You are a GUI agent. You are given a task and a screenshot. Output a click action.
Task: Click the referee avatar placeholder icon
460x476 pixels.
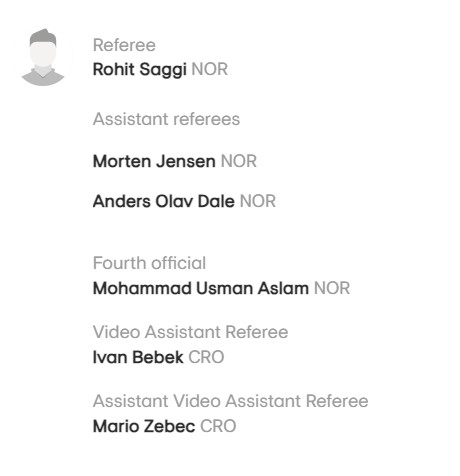click(x=43, y=57)
